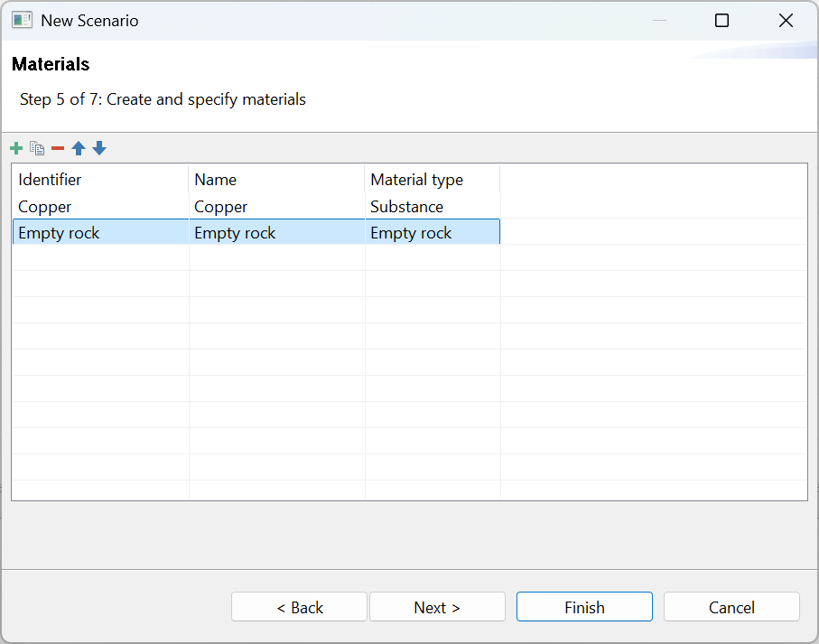This screenshot has width=819, height=644.
Task: Click Substance material type cell
Action: click(432, 207)
